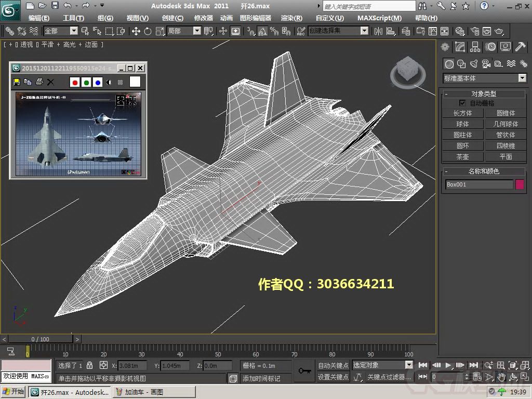532x399 pixels.
Task: Open the 全部 selection filter dropdown
Action: pos(74,31)
